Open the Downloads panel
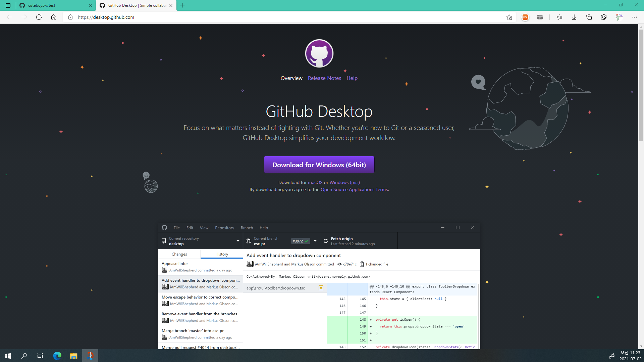 pyautogui.click(x=574, y=17)
